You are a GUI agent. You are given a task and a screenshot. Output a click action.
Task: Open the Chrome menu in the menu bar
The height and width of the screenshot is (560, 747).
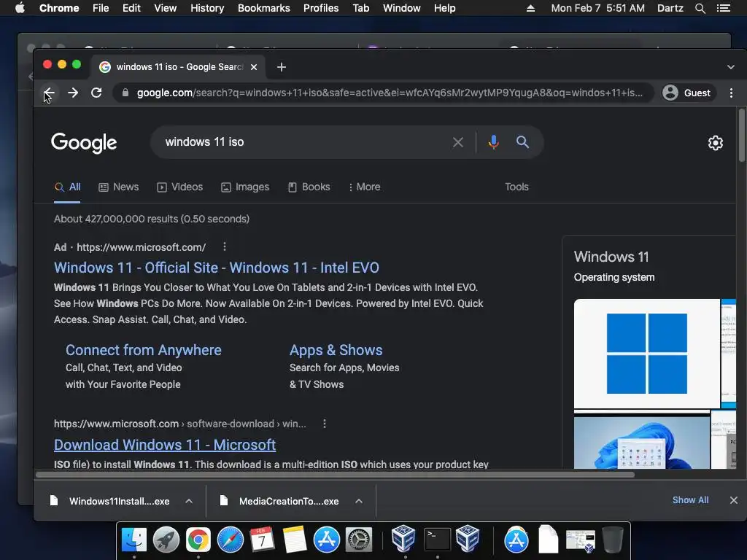(59, 8)
